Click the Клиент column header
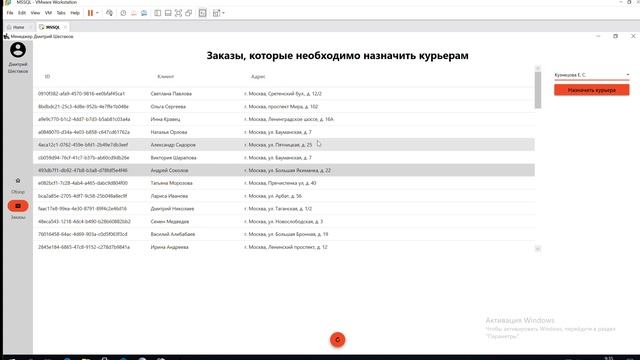 [x=165, y=76]
